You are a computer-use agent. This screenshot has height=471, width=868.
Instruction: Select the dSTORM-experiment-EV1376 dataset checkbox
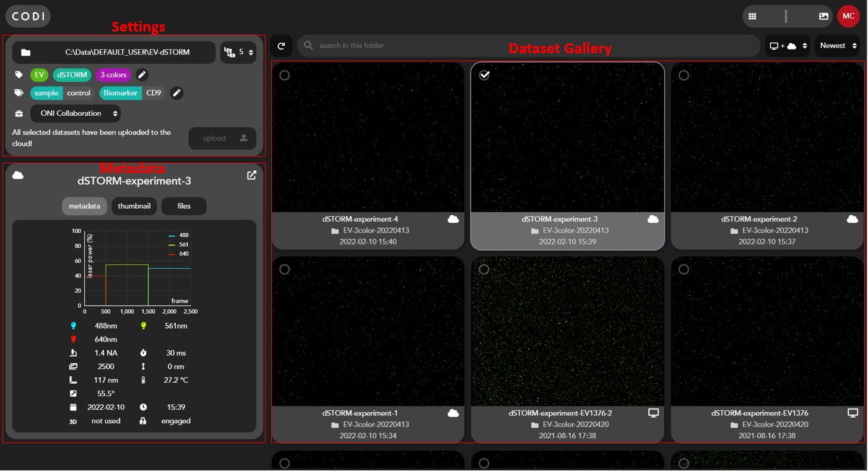pos(684,269)
